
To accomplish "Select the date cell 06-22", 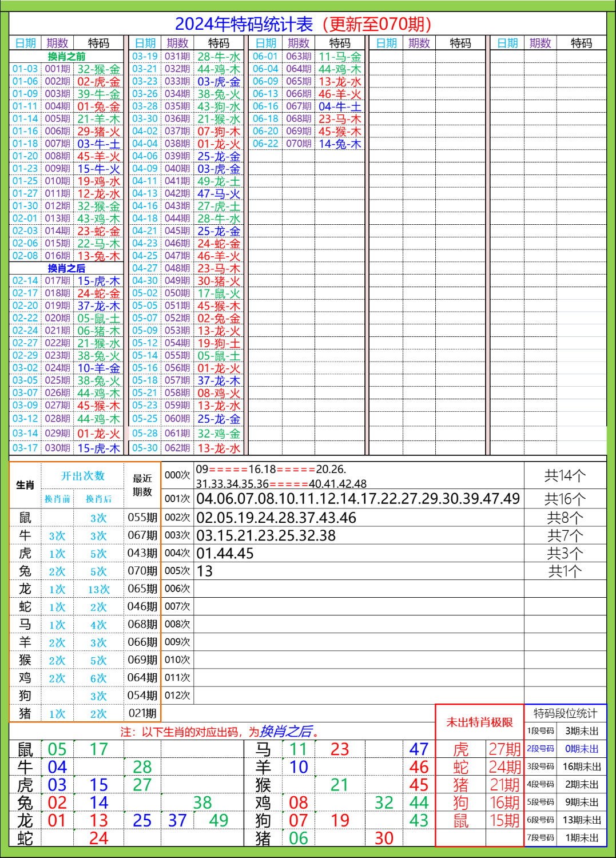I will 265,144.
